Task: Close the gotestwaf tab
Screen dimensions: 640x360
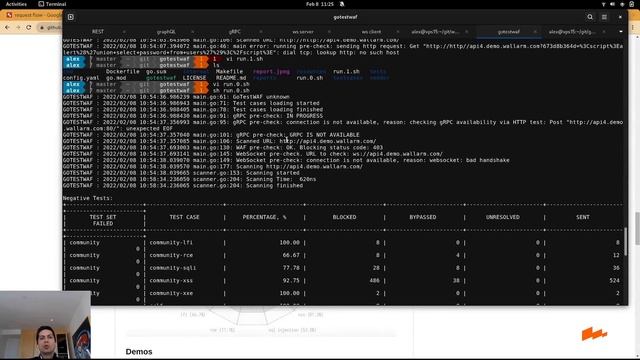Action: point(535,32)
